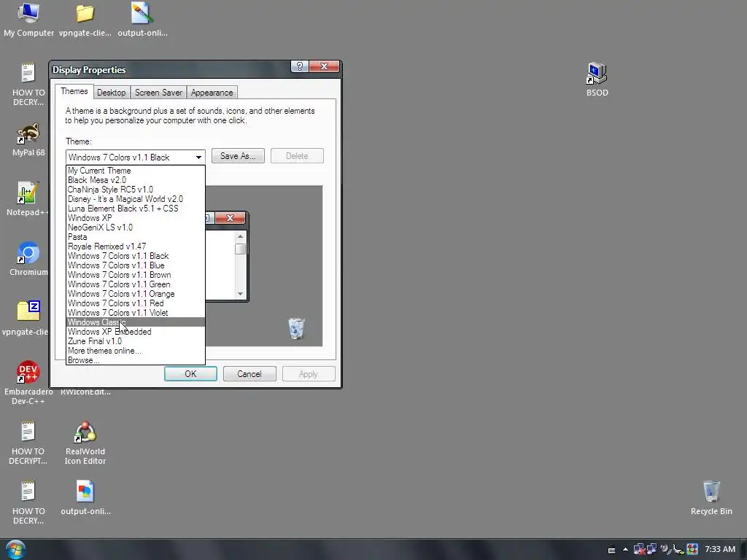
Task: Select the Themes tab
Action: click(x=74, y=91)
